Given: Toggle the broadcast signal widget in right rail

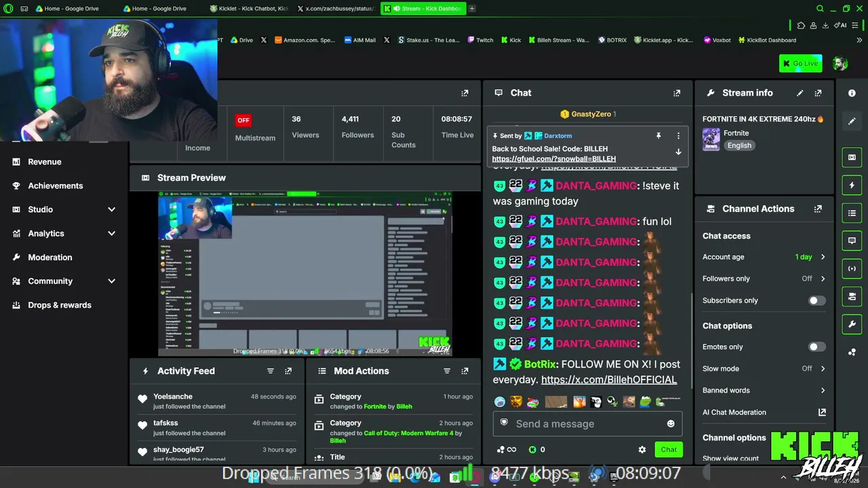Looking at the screenshot, I should coord(852,268).
